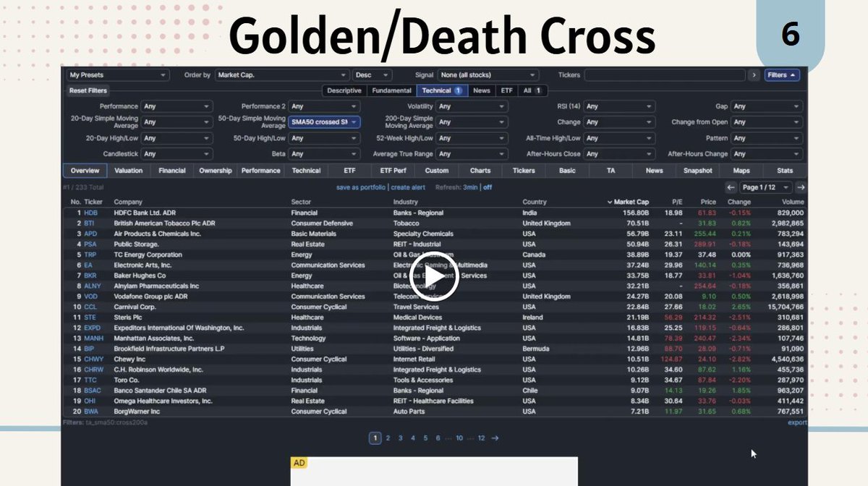Open the Order by Market Cap. dropdown

tap(282, 74)
